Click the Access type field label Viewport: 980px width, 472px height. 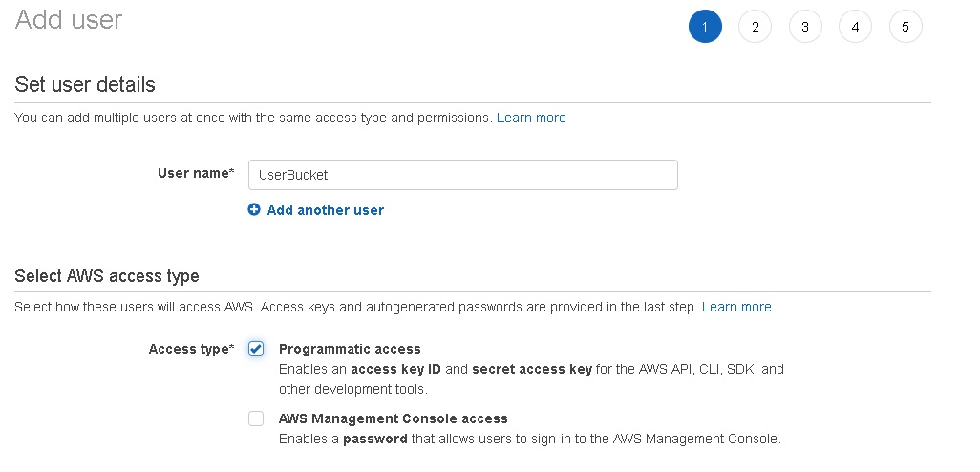(x=191, y=349)
